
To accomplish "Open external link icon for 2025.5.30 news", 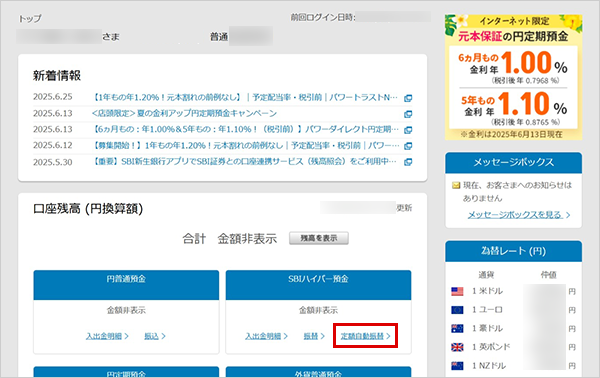I will pyautogui.click(x=408, y=162).
